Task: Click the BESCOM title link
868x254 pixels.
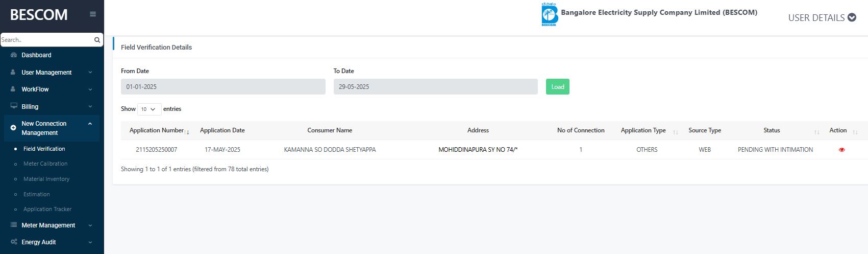Action: point(39,15)
